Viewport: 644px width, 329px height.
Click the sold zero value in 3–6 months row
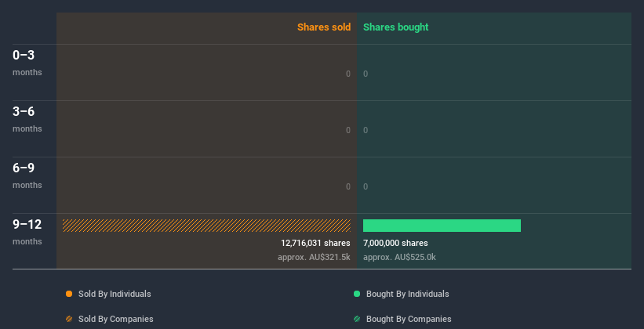pyautogui.click(x=348, y=130)
